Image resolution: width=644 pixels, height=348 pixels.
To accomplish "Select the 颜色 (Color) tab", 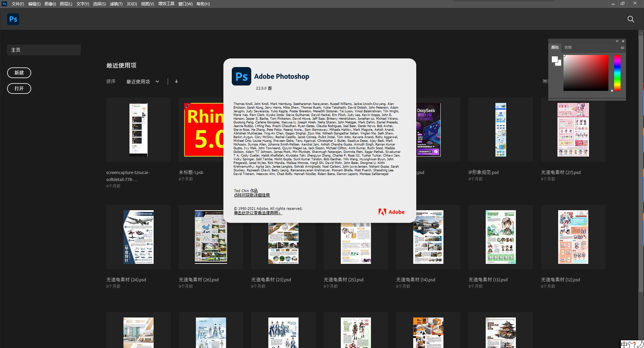I will pyautogui.click(x=555, y=47).
